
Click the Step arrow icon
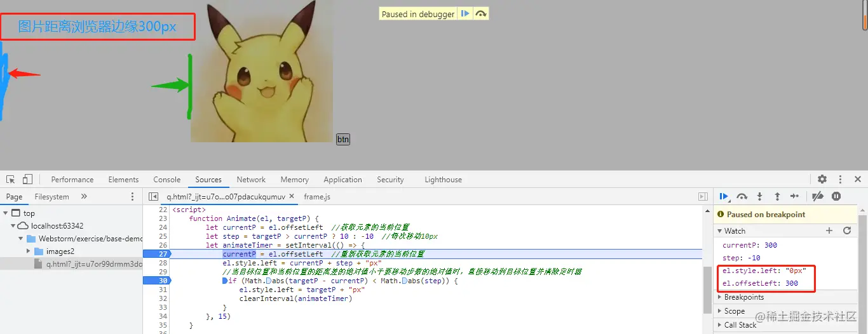(x=794, y=197)
